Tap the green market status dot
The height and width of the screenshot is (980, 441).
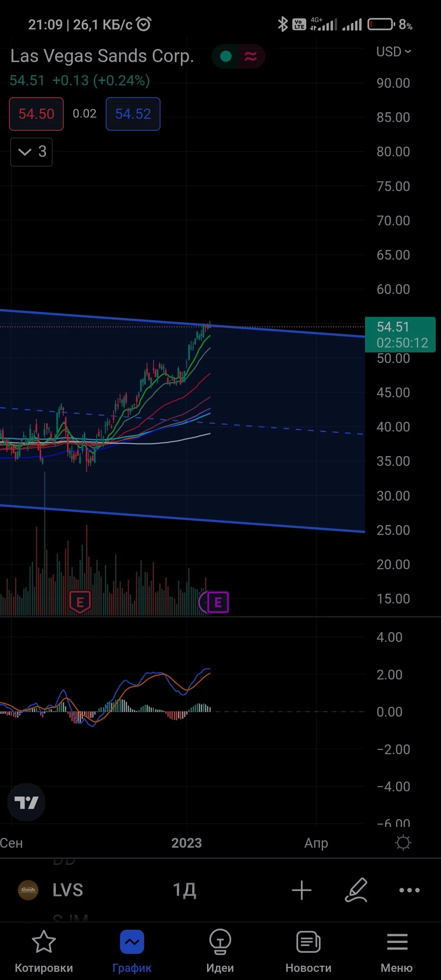226,56
